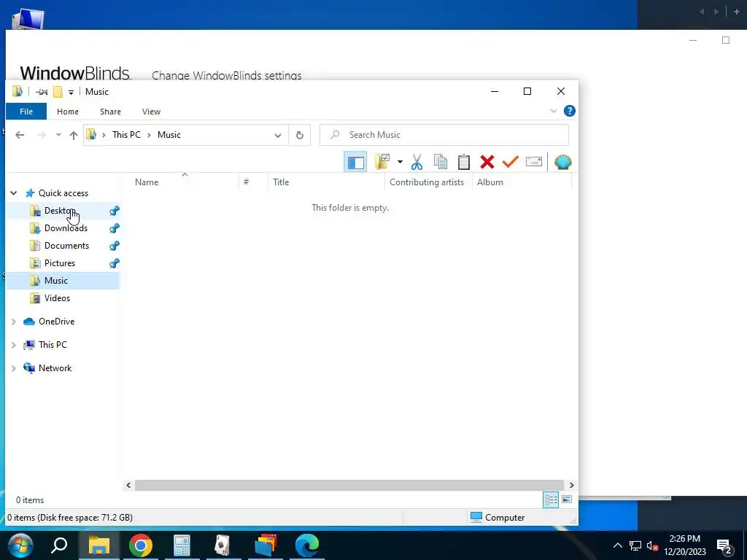Open the Windows Start orb
747x560 pixels.
click(x=20, y=545)
